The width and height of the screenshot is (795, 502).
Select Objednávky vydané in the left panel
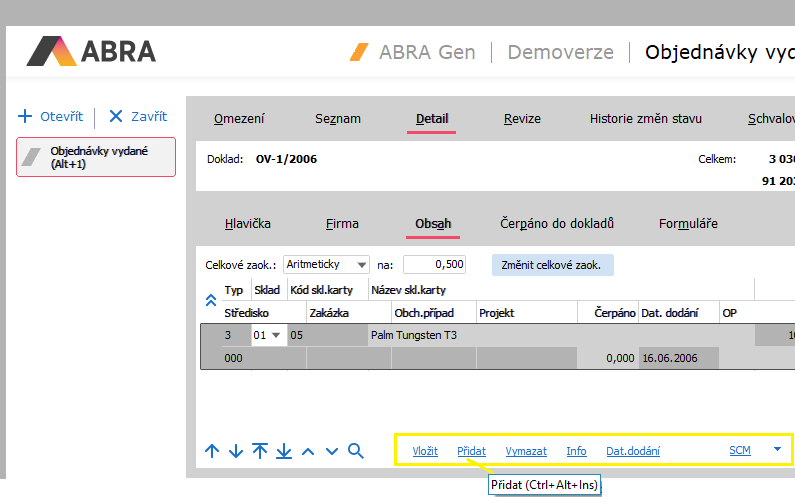[x=96, y=157]
